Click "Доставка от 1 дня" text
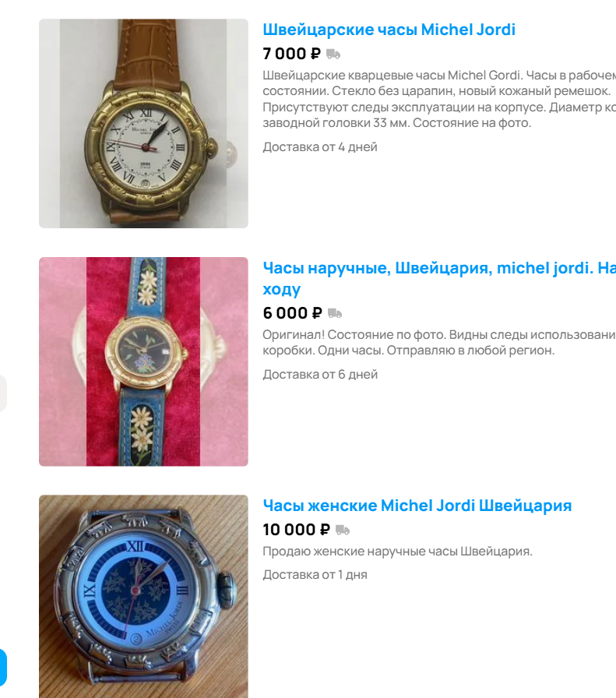This screenshot has height=698, width=616. [315, 575]
